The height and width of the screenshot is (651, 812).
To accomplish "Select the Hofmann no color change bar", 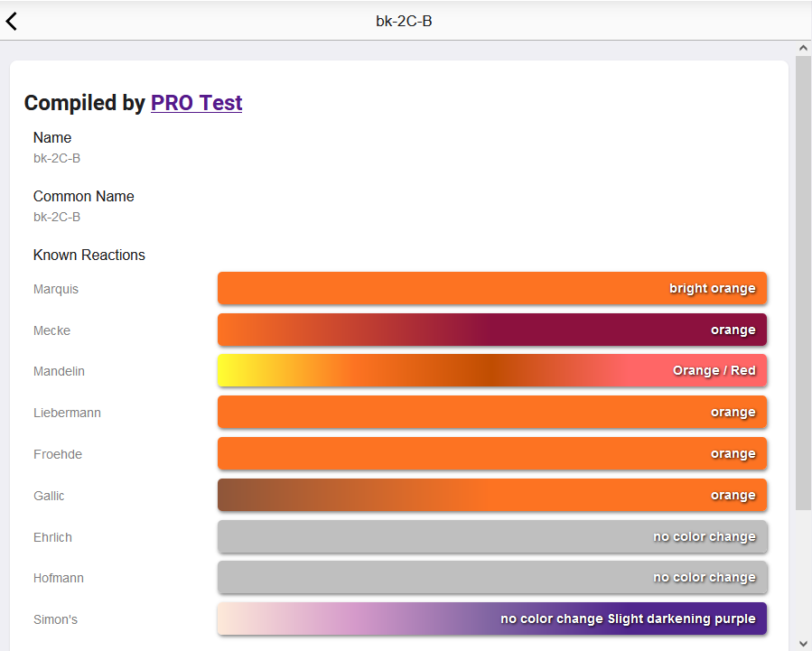I will [492, 577].
